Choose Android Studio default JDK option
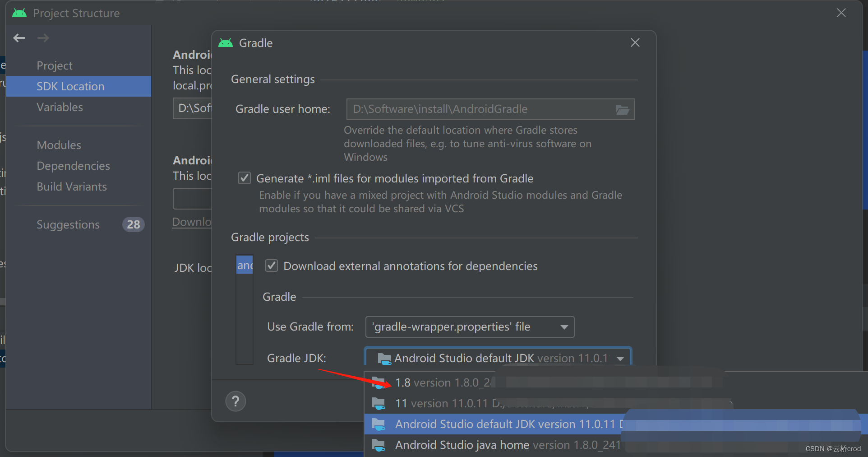 (616, 424)
